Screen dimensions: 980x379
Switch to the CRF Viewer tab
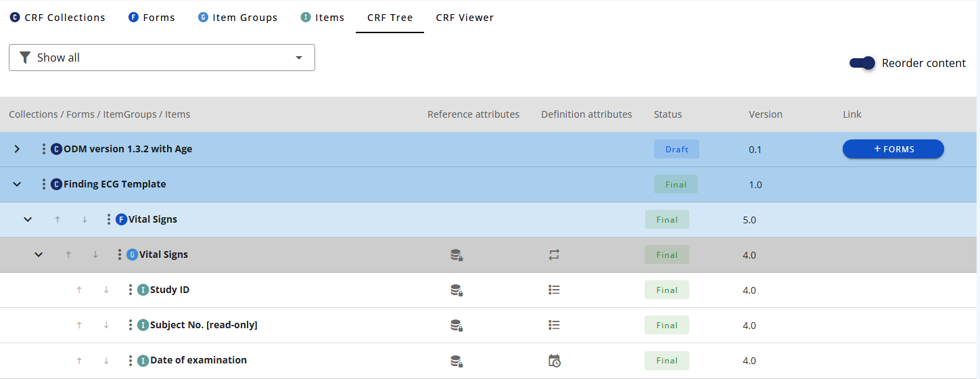464,18
